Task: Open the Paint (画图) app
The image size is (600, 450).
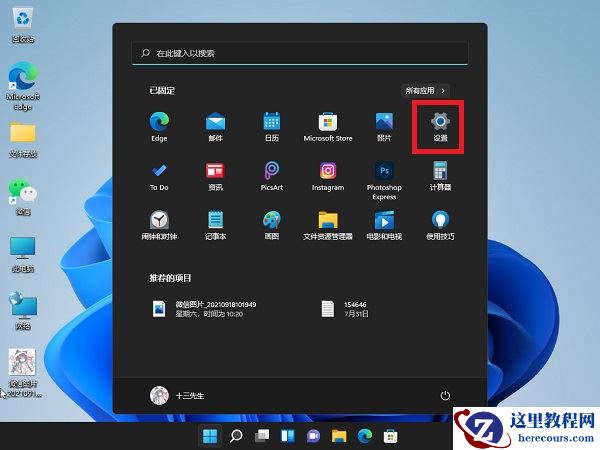Action: click(272, 225)
